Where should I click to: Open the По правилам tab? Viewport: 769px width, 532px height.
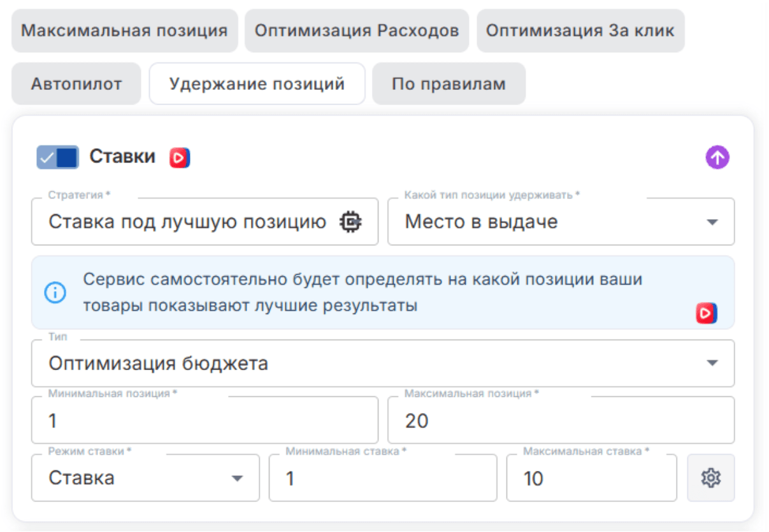point(449,83)
